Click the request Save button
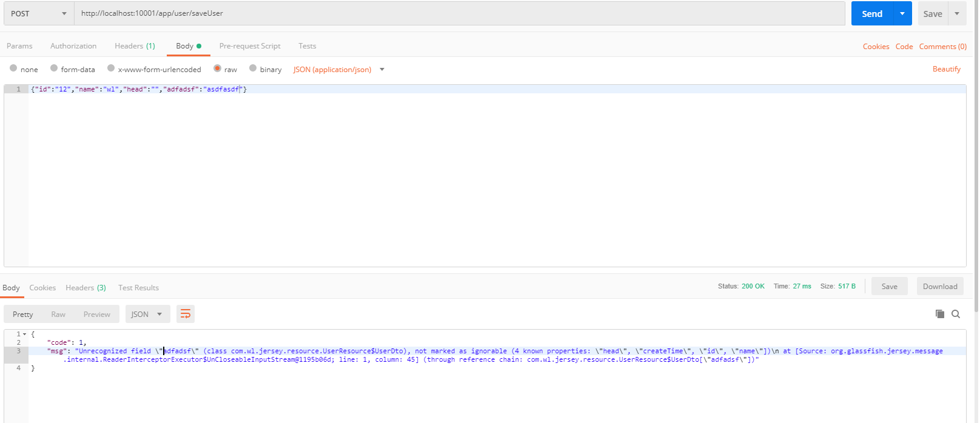Viewport: 980px width, 423px height. (933, 13)
